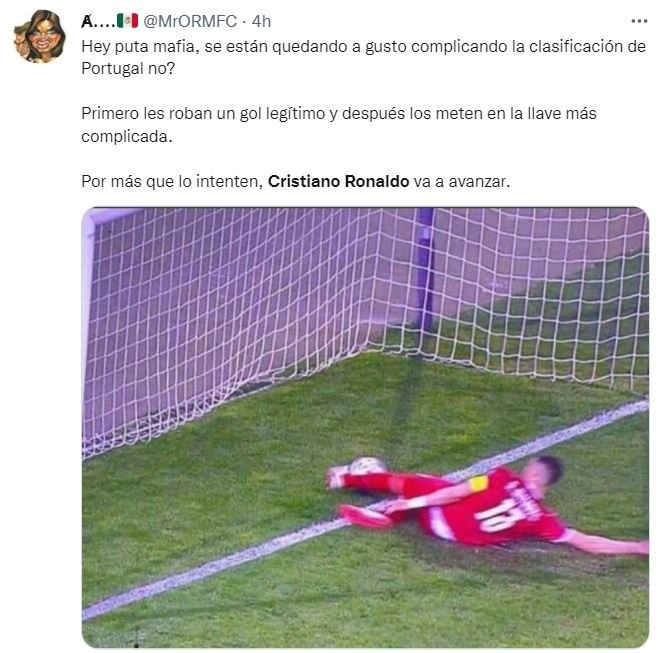This screenshot has height=653, width=660.
Task: Click the word "complicada." in the tweet
Action: coord(127,136)
